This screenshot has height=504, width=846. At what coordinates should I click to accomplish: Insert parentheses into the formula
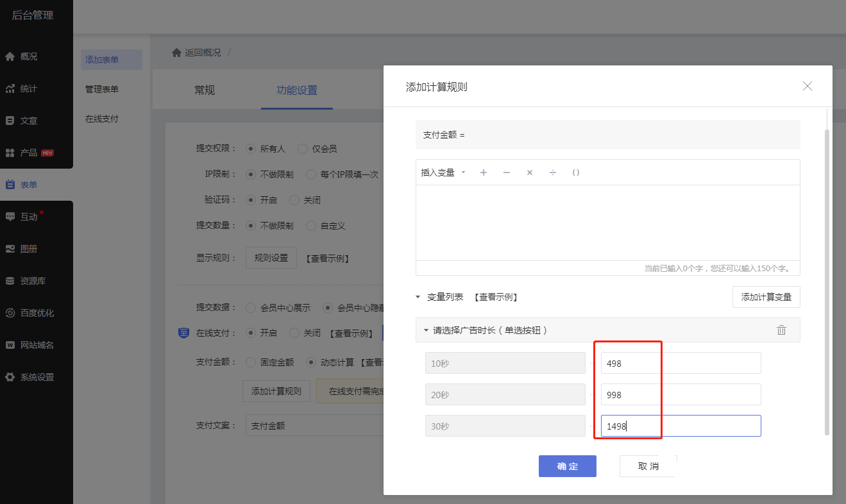[x=576, y=172]
